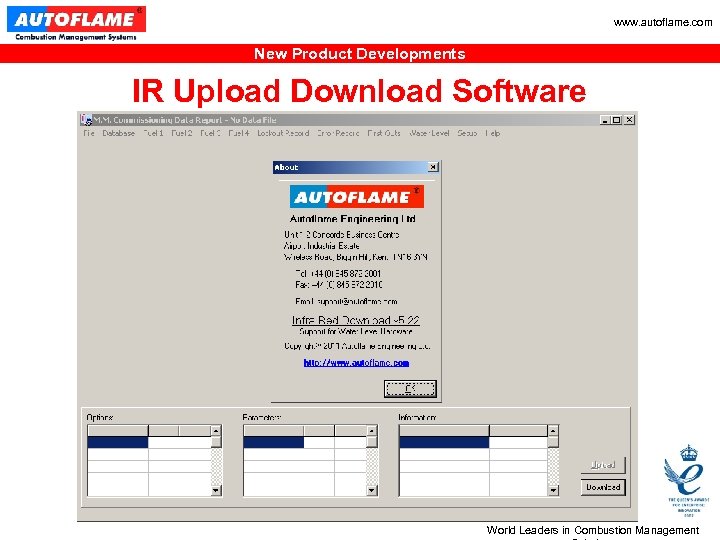The height and width of the screenshot is (540, 720).
Task: Open the Lockout Record menu
Action: (x=283, y=133)
